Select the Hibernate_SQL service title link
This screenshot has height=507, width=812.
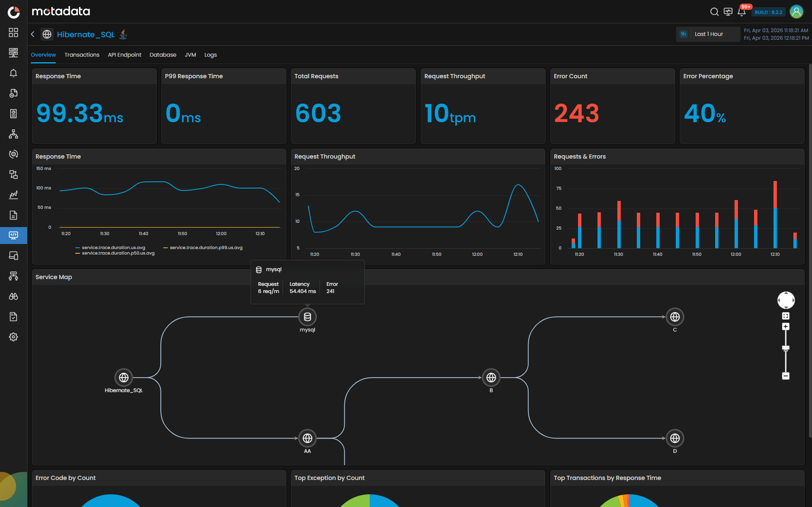pos(85,34)
